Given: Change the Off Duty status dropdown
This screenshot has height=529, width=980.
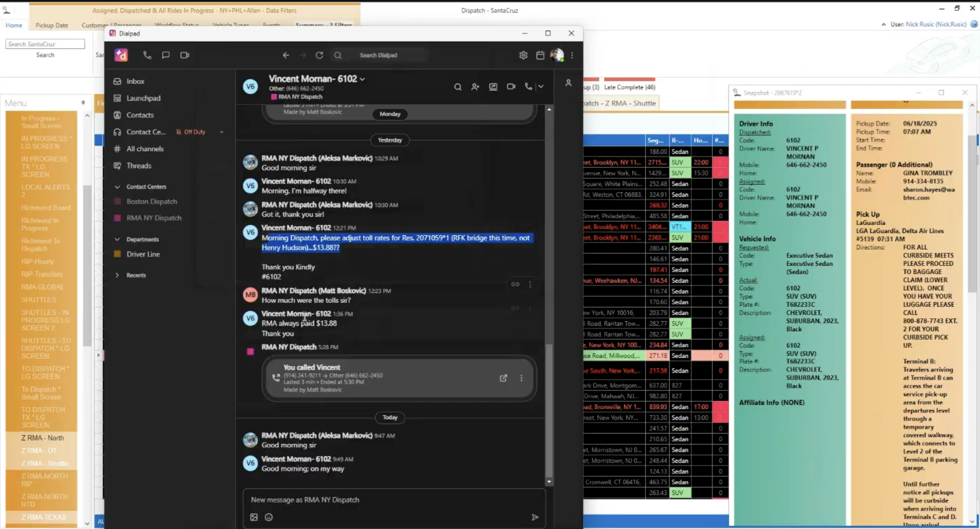Looking at the screenshot, I should (222, 132).
